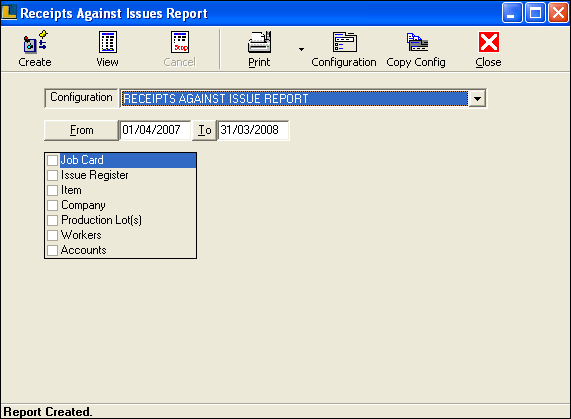The image size is (571, 419).
Task: Open the View report icon
Action: (108, 42)
